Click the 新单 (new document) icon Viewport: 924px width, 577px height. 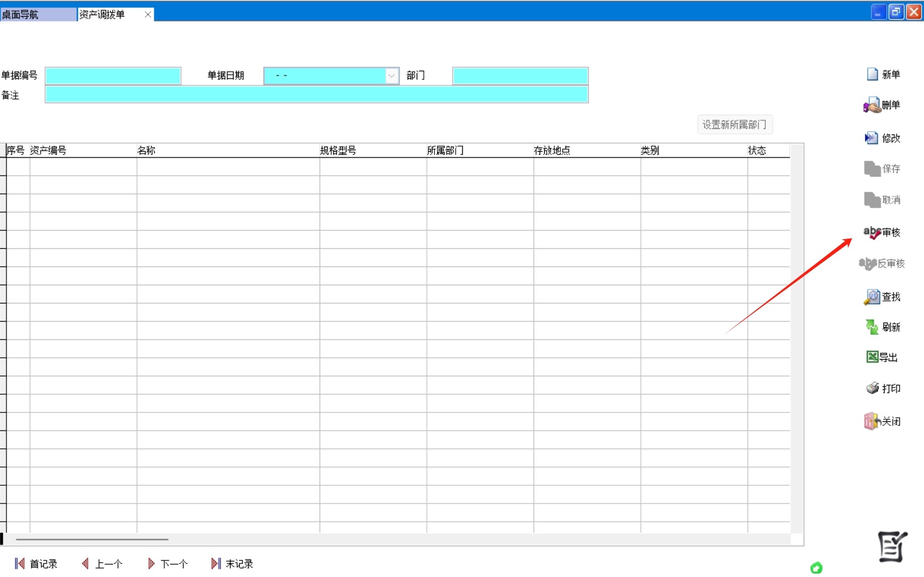[x=872, y=74]
